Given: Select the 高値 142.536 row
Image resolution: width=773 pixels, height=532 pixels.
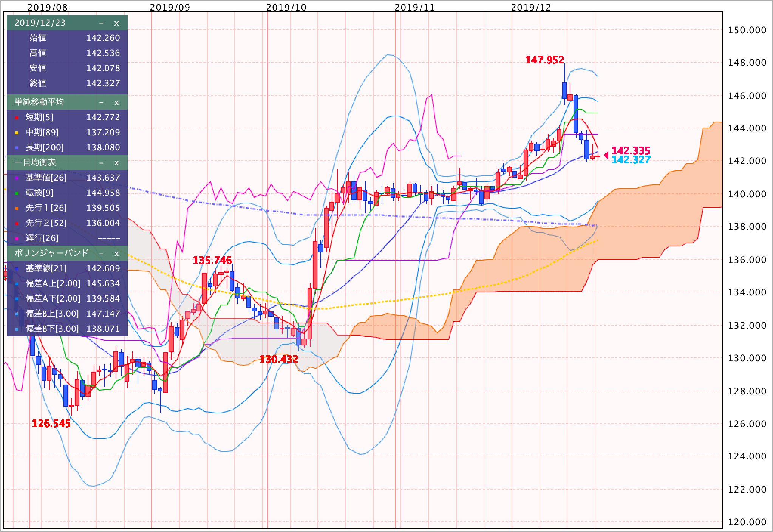Looking at the screenshot, I should [67, 53].
